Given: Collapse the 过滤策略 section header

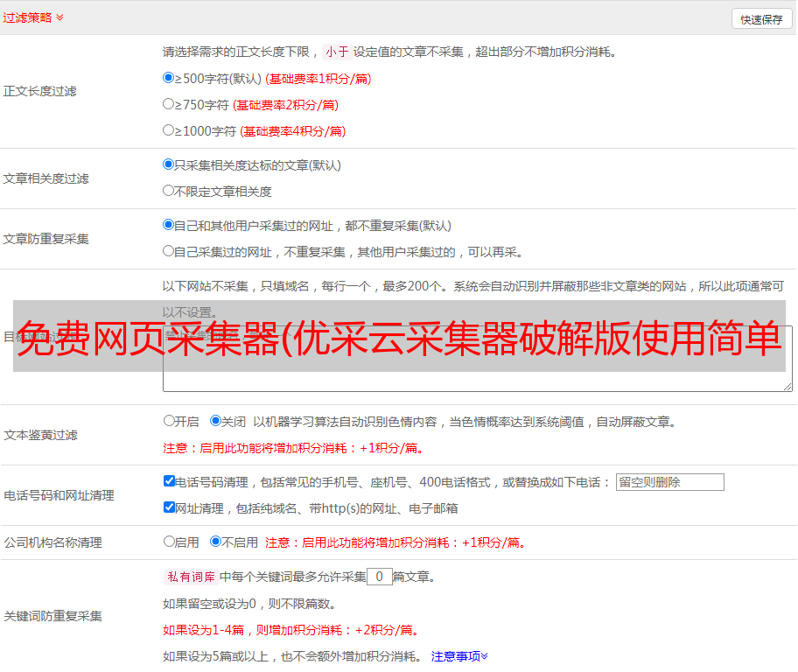Looking at the screenshot, I should pyautogui.click(x=33, y=17).
